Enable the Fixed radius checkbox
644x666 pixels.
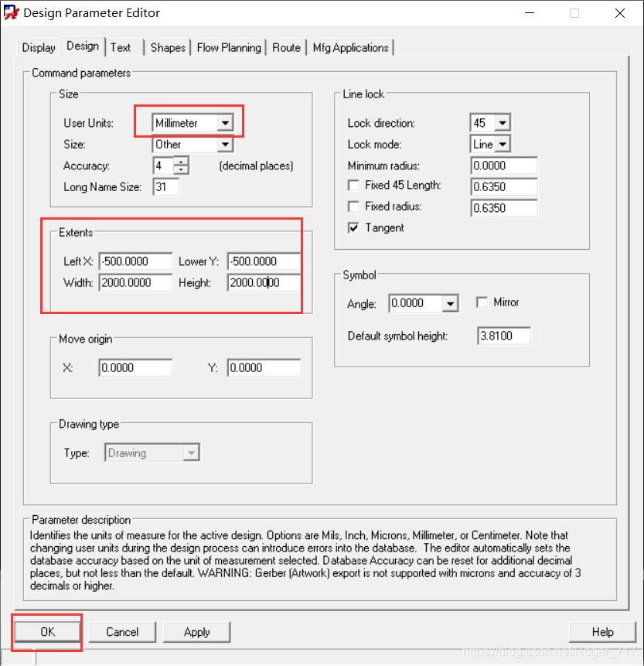click(x=353, y=207)
